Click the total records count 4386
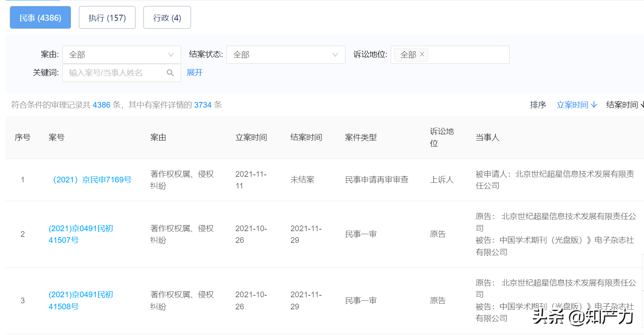 coord(102,105)
